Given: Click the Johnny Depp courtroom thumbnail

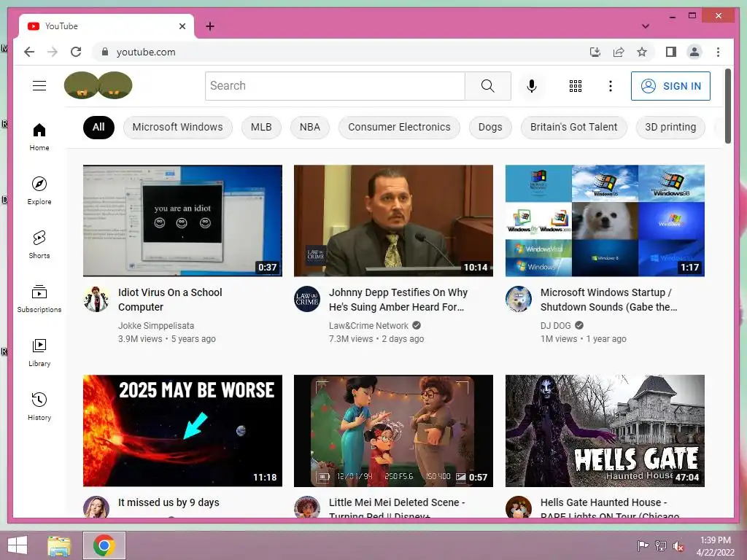Looking at the screenshot, I should [x=393, y=220].
